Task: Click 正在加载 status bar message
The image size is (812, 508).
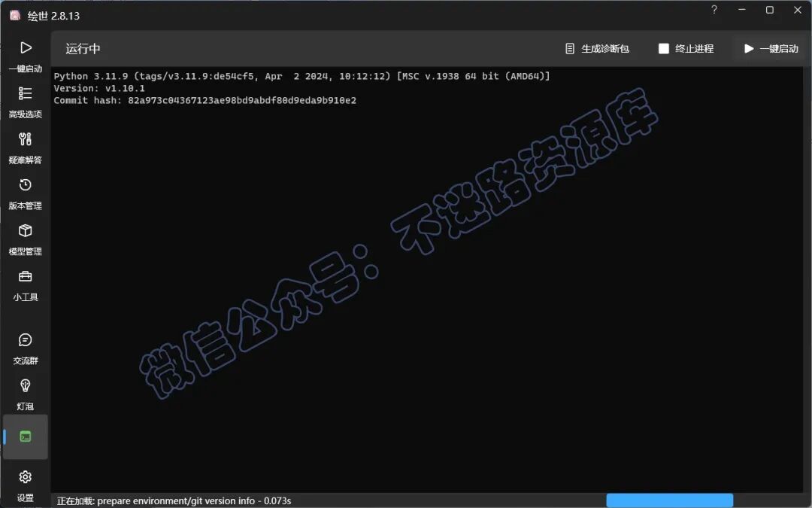Action: (x=174, y=500)
